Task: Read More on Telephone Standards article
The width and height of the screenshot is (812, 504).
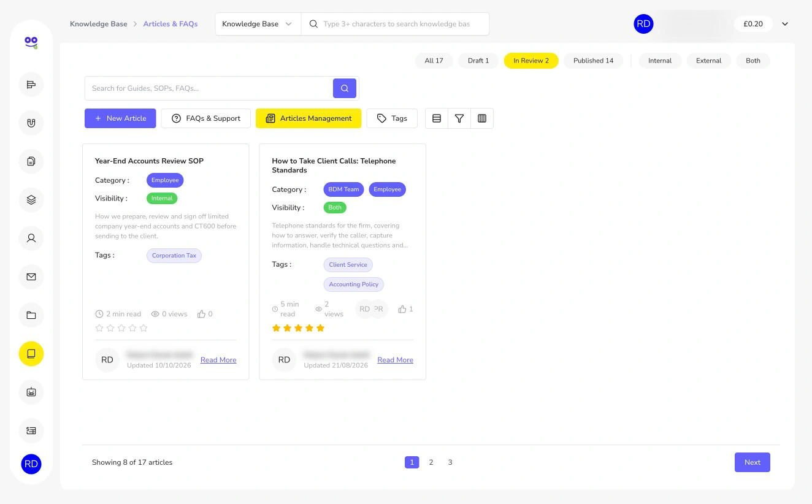Action: click(395, 360)
